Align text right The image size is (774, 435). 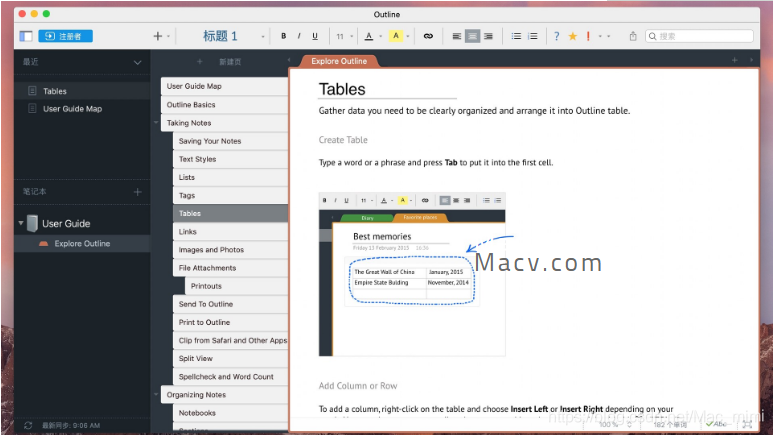(488, 36)
